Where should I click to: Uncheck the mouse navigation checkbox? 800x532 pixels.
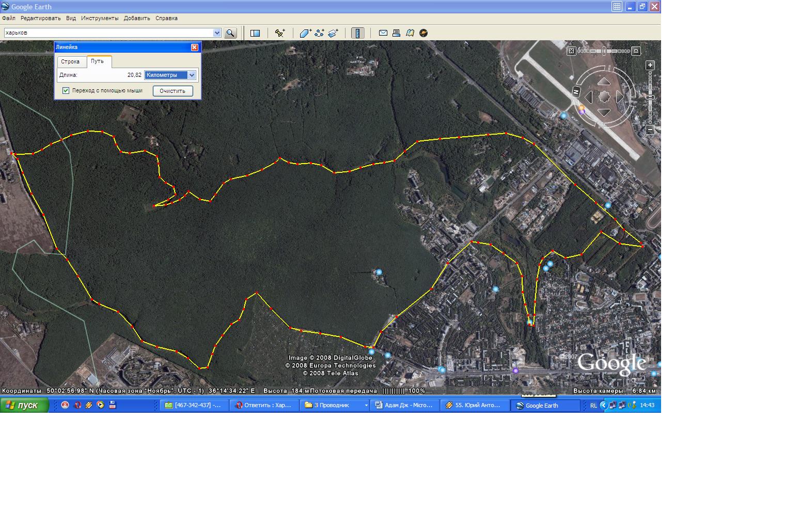coord(66,91)
